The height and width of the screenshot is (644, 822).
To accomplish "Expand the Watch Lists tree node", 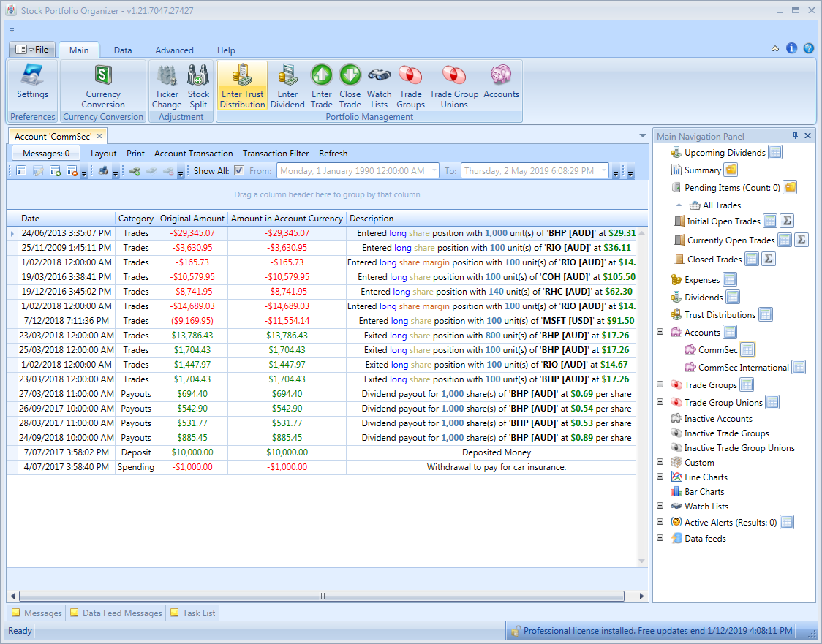I will point(660,506).
